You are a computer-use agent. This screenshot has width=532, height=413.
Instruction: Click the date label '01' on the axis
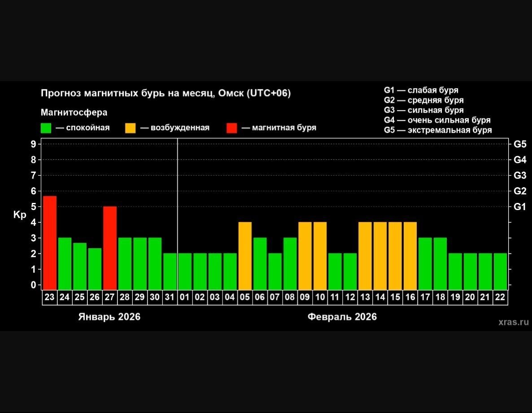[x=184, y=297]
